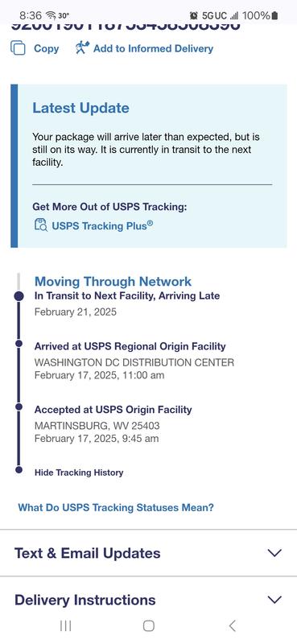The height and width of the screenshot is (644, 297).
Task: Tap the Add to Informed Delivery link
Action: [153, 48]
